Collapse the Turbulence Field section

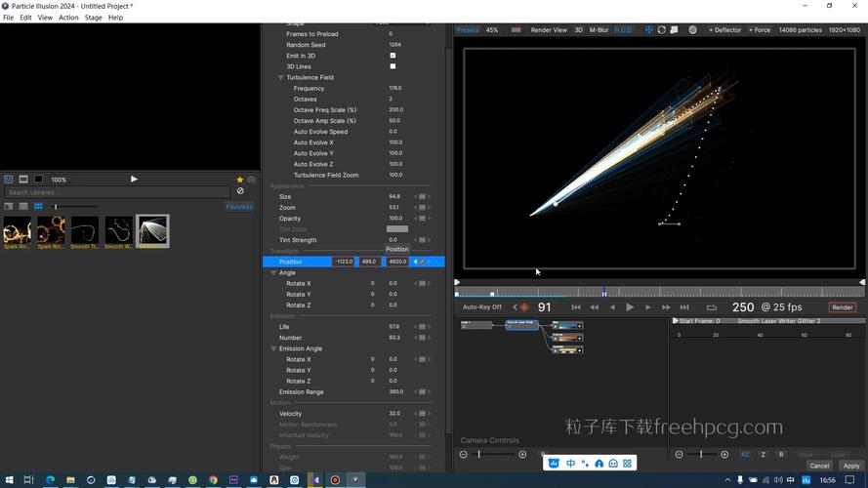tap(280, 77)
